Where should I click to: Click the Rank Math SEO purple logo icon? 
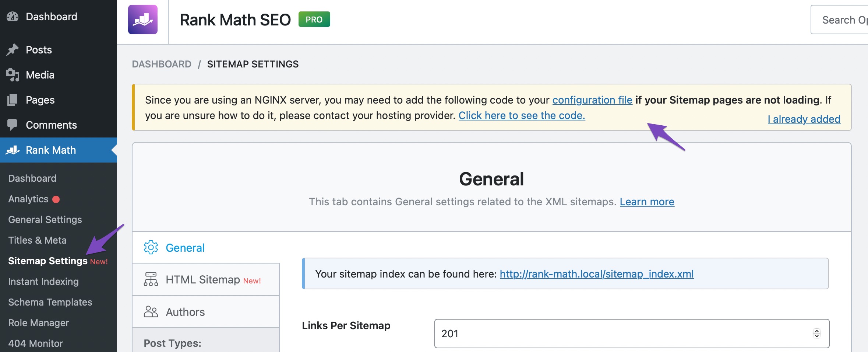point(143,20)
